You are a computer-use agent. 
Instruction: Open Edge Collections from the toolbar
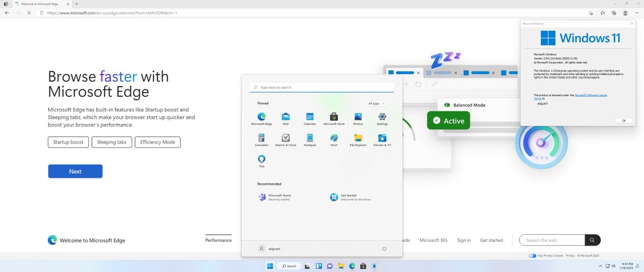[x=613, y=12]
